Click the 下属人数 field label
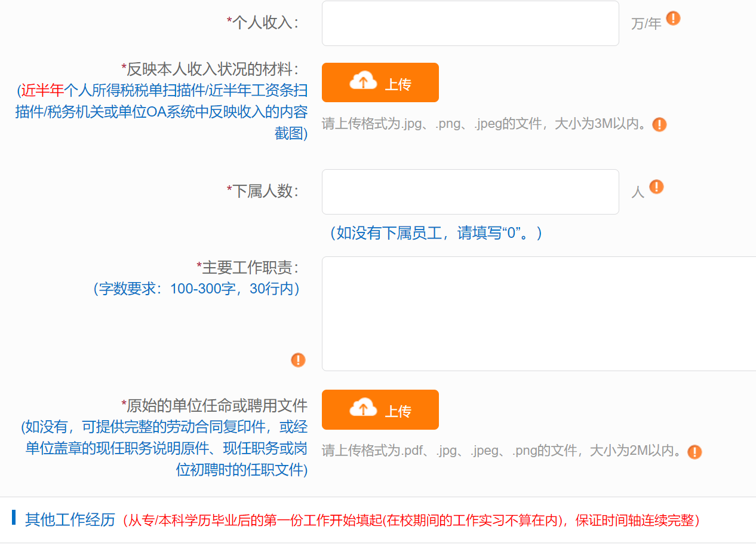 (x=263, y=191)
